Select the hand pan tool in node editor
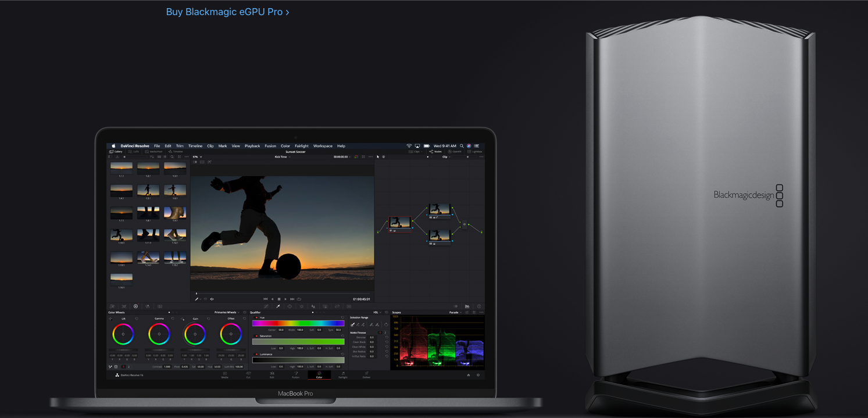868x418 pixels. (x=384, y=157)
